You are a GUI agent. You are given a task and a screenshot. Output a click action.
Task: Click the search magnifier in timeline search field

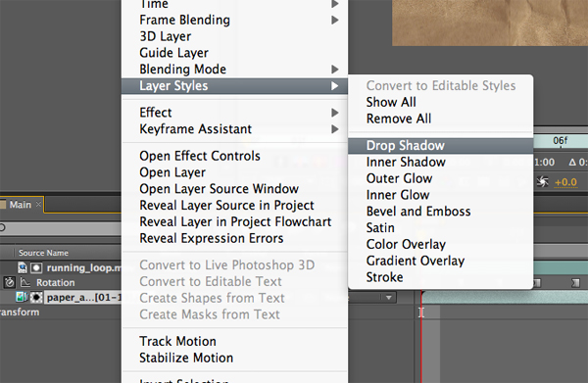tap(2, 227)
